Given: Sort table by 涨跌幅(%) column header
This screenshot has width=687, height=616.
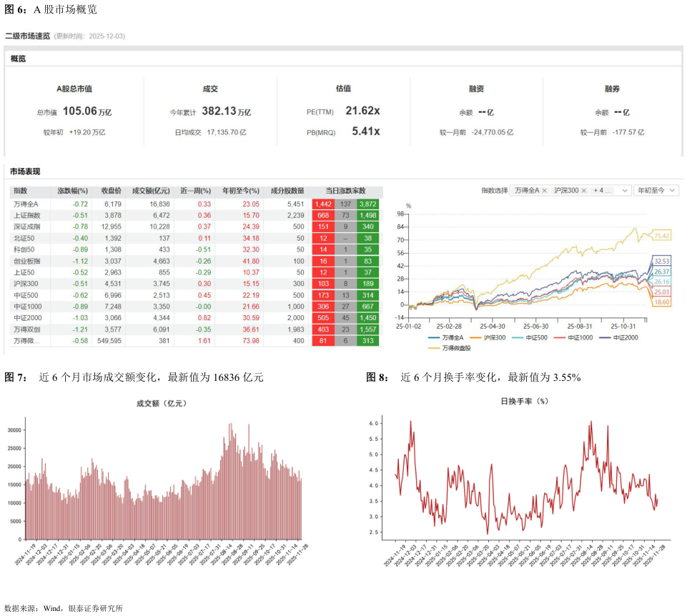Looking at the screenshot, I should [72, 191].
